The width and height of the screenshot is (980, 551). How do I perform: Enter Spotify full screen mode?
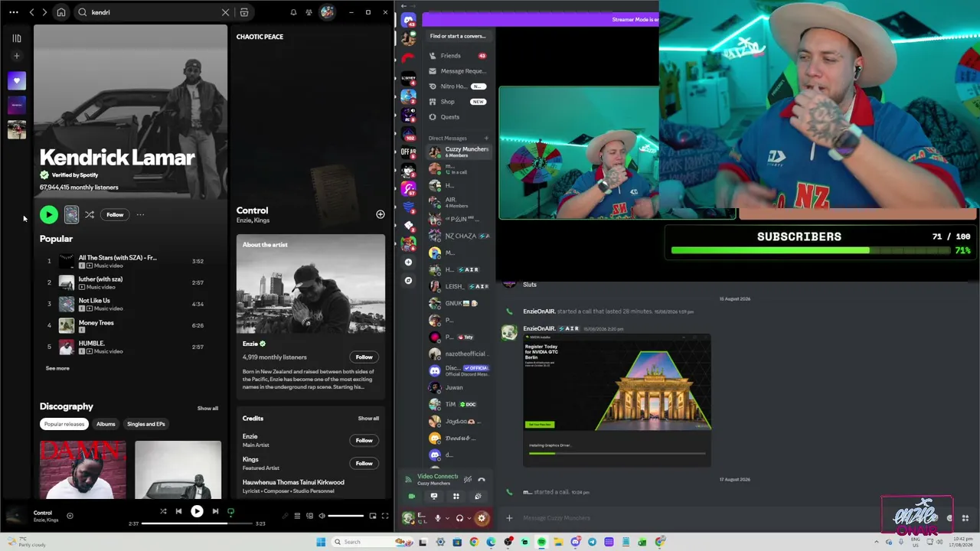click(x=385, y=516)
